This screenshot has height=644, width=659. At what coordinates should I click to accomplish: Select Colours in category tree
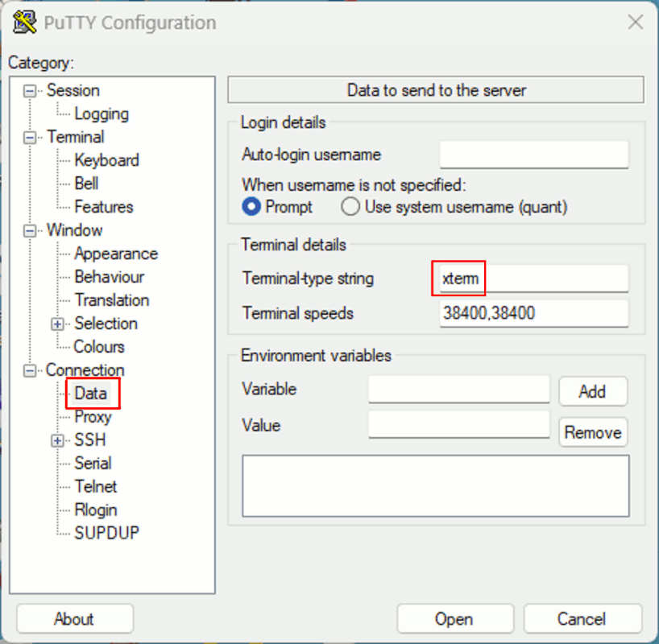(x=99, y=347)
